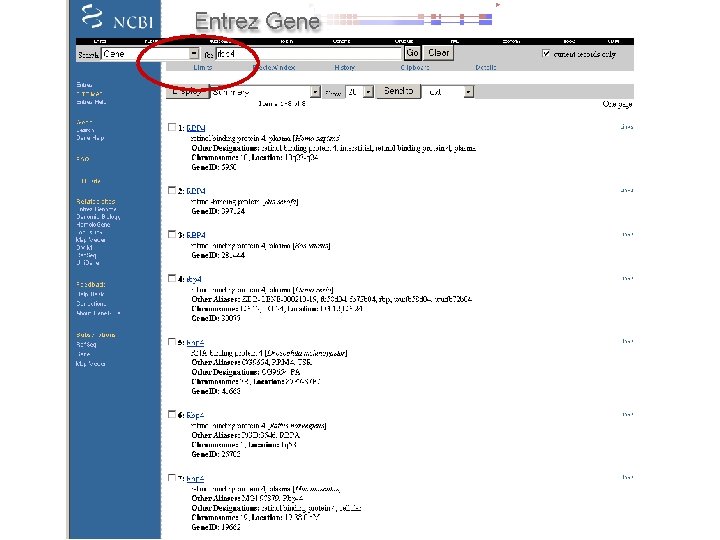
Task: Open the Preview/Index tab
Action: pos(274,68)
